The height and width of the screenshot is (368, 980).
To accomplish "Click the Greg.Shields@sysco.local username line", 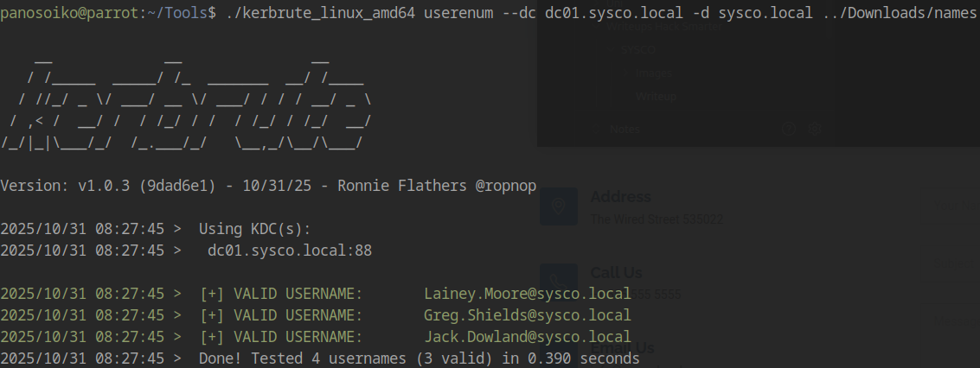I will 527,315.
